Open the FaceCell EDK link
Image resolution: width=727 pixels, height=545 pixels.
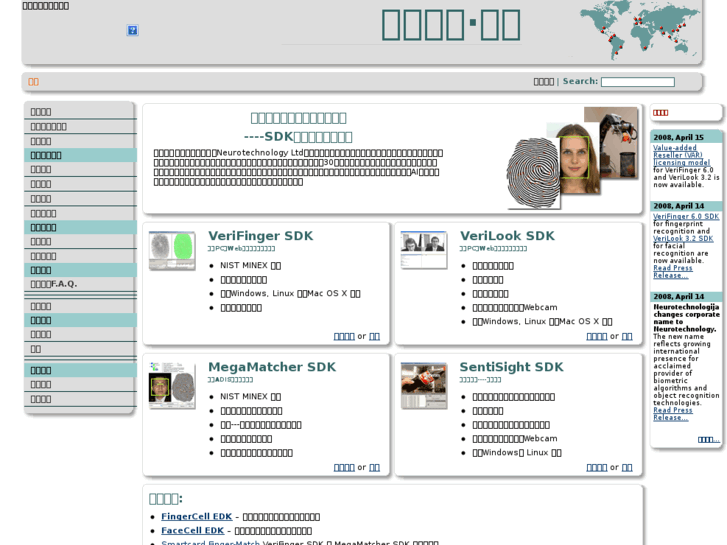pyautogui.click(x=192, y=530)
